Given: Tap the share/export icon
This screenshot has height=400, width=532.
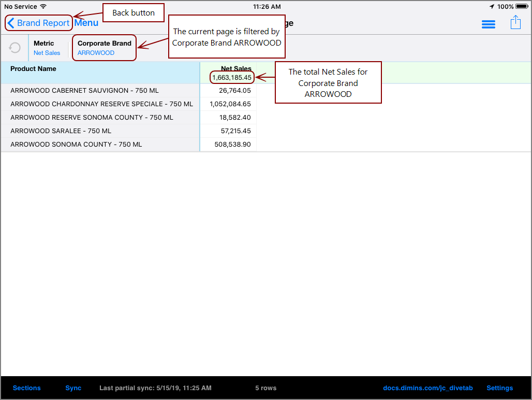Looking at the screenshot, I should 515,23.
